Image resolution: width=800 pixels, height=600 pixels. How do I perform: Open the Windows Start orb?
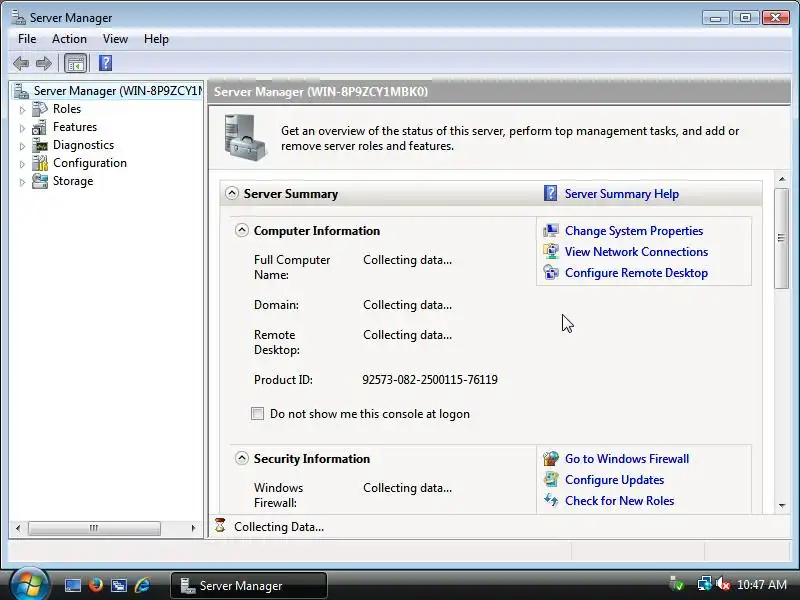30,584
